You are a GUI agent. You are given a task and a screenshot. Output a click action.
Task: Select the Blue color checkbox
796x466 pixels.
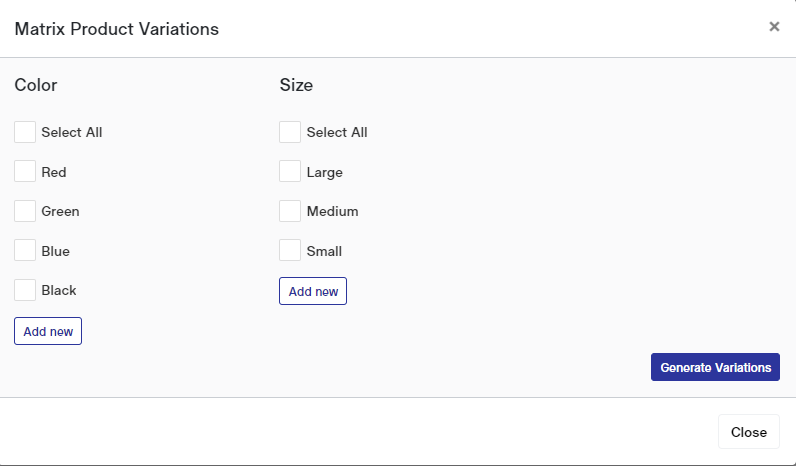click(25, 251)
